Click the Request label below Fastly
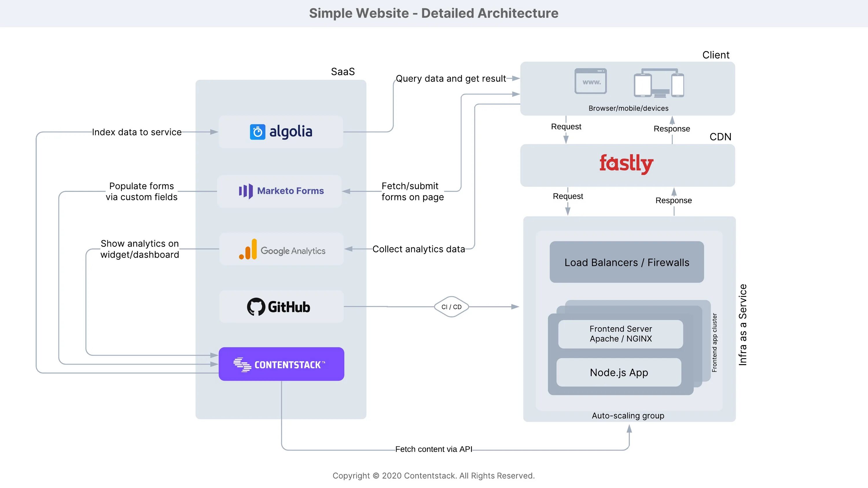The image size is (868, 488). pyautogui.click(x=568, y=196)
